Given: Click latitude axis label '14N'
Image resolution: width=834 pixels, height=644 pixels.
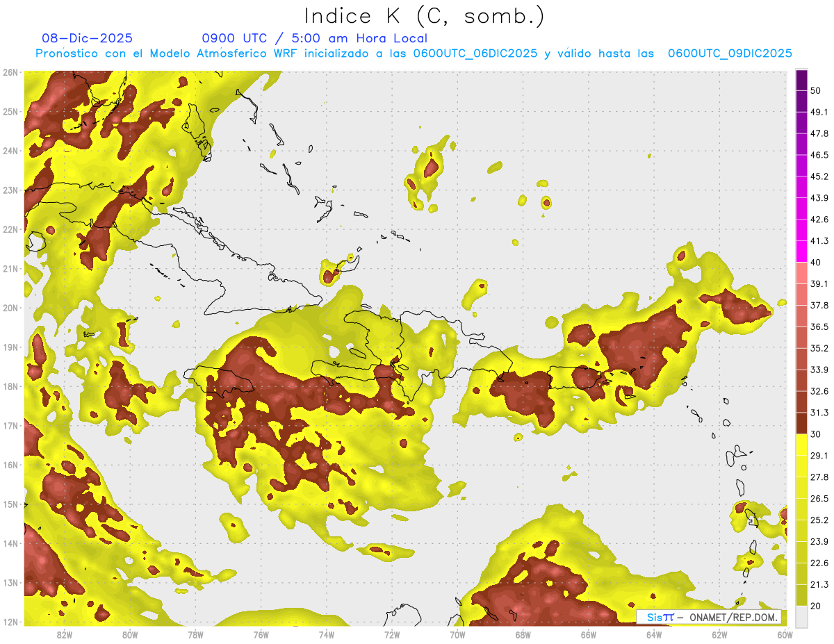Looking at the screenshot, I should [x=10, y=543].
